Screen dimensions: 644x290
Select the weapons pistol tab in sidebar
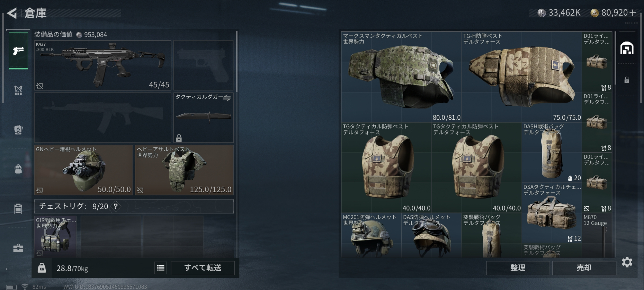point(18,51)
